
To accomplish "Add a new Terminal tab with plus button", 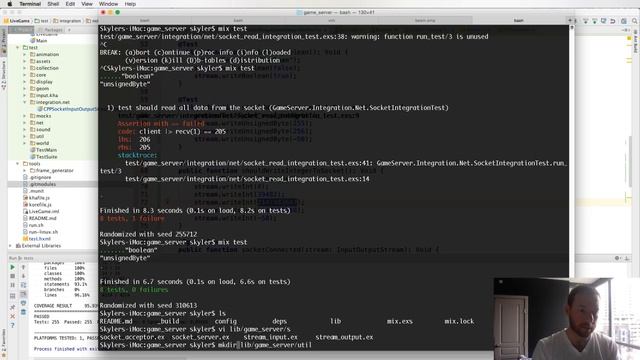I will (x=570, y=20).
